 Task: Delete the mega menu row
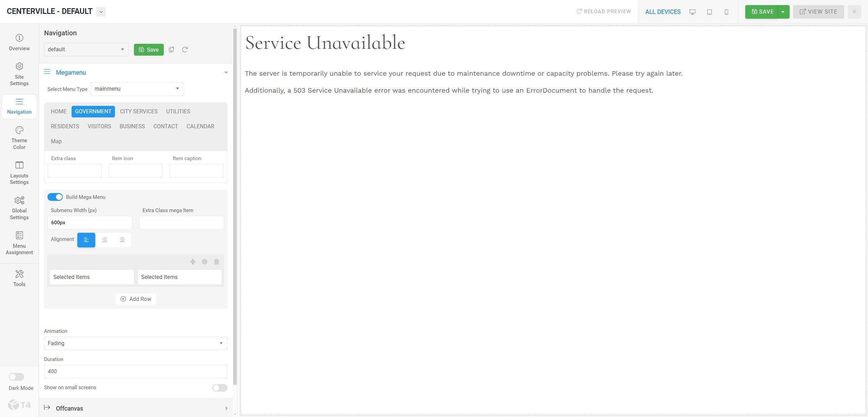coord(217,262)
